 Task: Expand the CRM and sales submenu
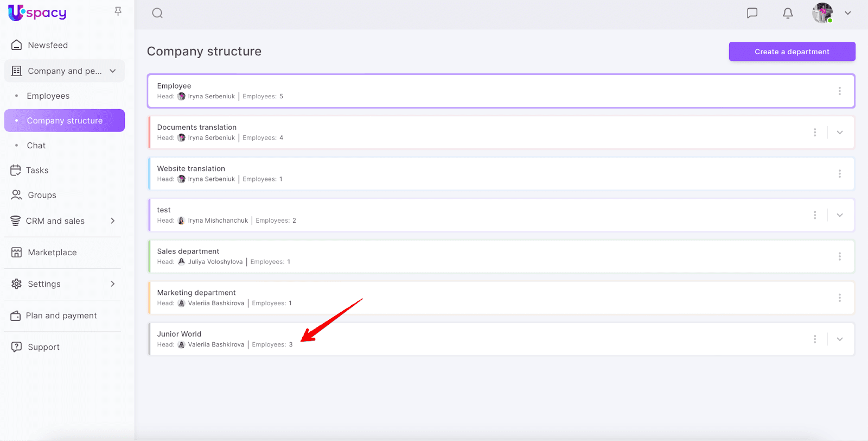[x=113, y=221]
